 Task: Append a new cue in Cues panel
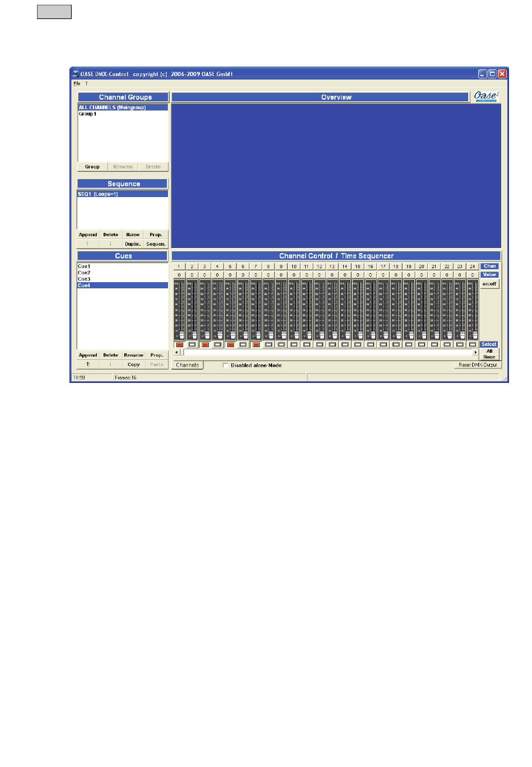(88, 355)
